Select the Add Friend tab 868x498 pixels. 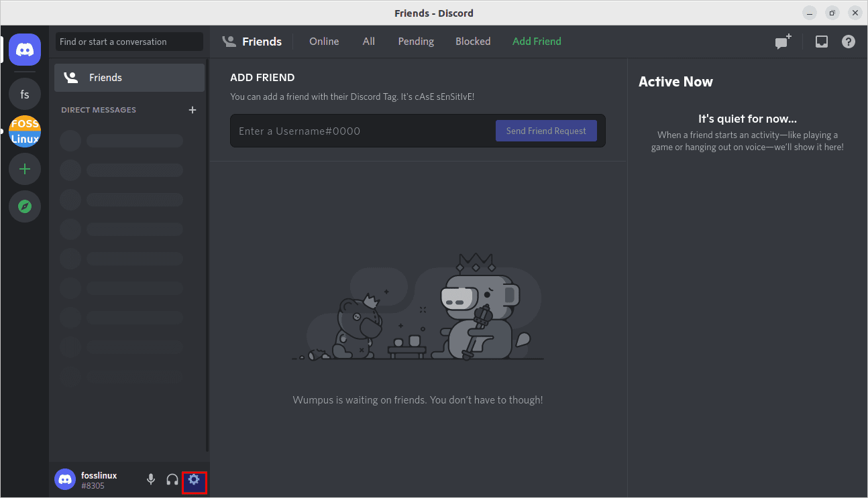pyautogui.click(x=537, y=42)
